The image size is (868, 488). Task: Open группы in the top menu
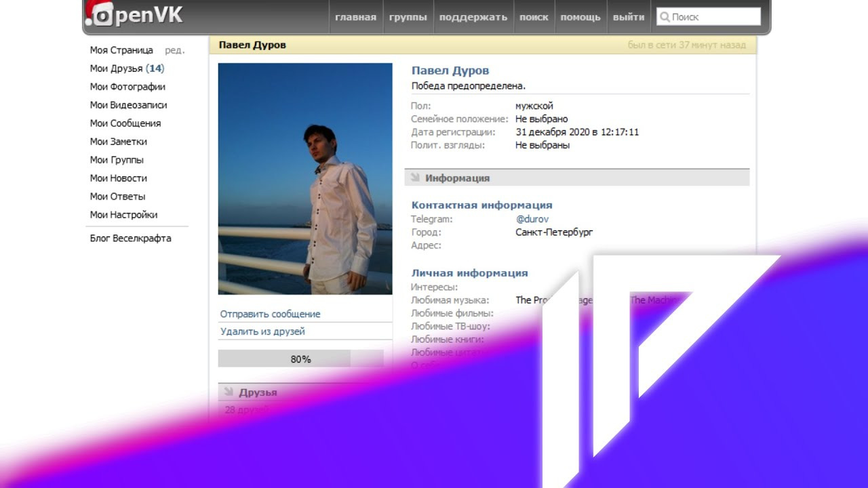(x=408, y=17)
